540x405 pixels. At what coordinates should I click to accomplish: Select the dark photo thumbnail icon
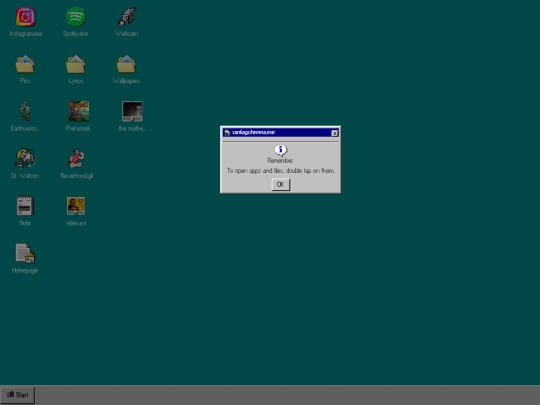132,112
